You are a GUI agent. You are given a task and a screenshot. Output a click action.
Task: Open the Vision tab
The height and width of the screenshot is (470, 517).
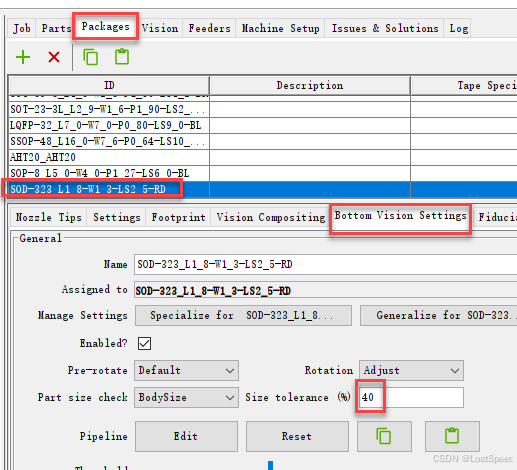(x=160, y=28)
